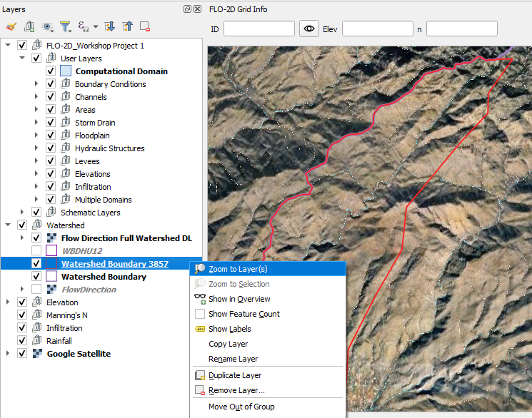Enable the WBDHU12 layer checkbox
The image size is (532, 418).
[x=36, y=251]
